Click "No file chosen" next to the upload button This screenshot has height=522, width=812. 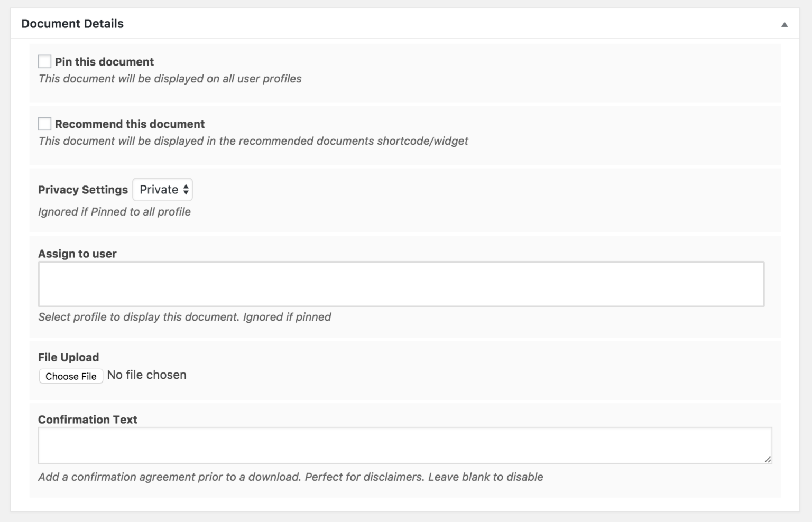(x=146, y=375)
